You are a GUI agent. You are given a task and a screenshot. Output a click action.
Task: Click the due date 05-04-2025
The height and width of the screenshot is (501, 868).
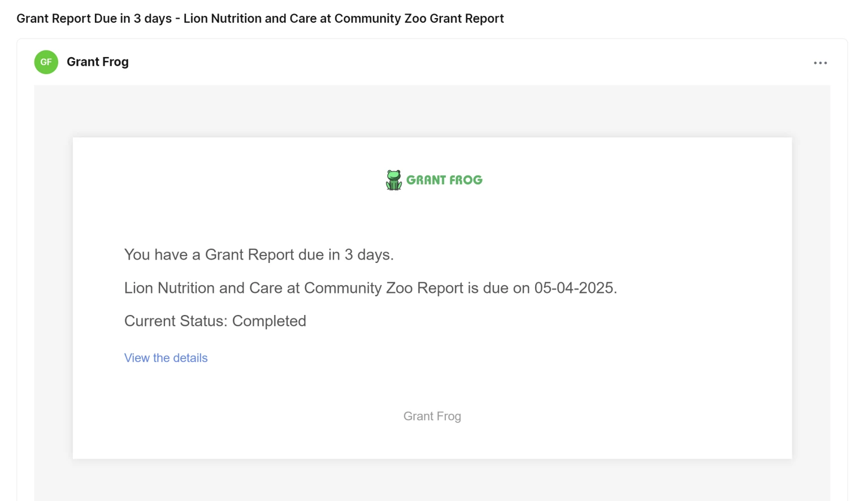click(x=574, y=288)
